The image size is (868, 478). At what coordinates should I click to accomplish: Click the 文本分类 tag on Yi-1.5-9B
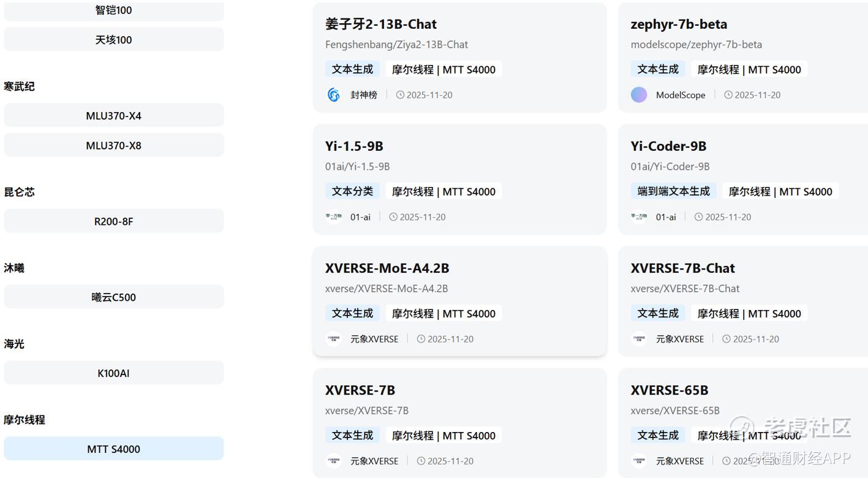click(352, 191)
